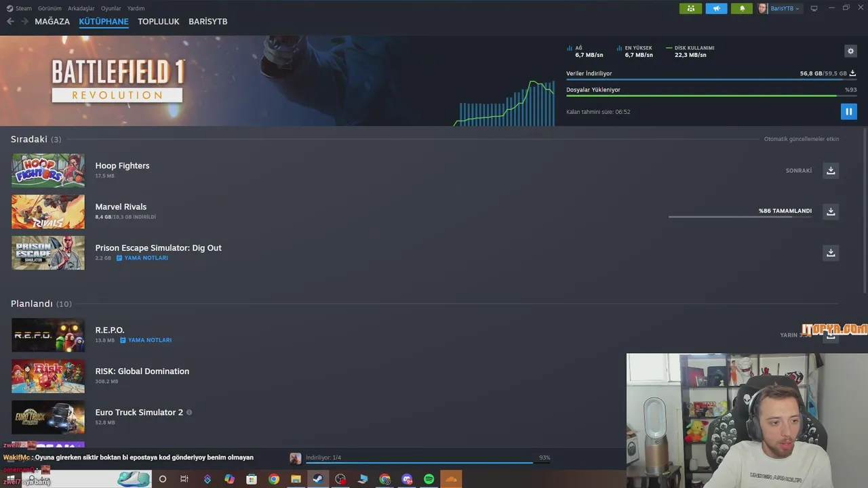Click Prison Escape Simulator: Dig Out title
Viewport: 868px width, 488px height.
[158, 248]
